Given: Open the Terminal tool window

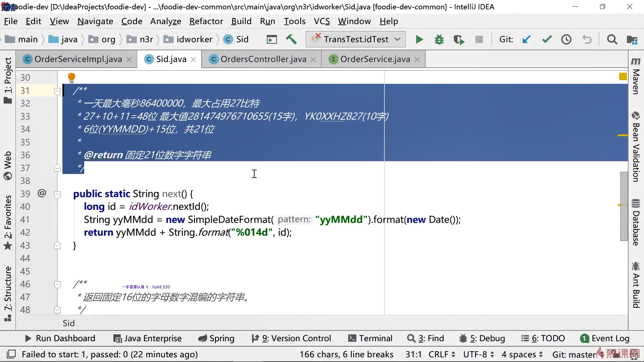Looking at the screenshot, I should point(370,338).
